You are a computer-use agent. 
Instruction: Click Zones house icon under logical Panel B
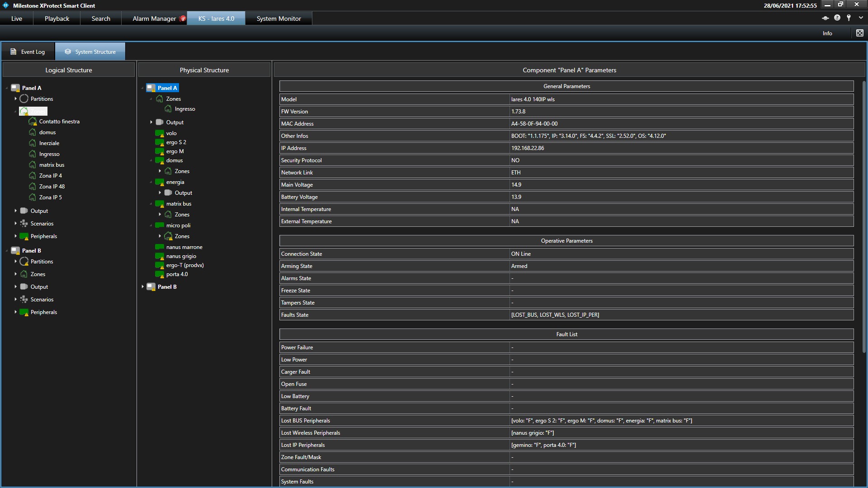coord(24,274)
